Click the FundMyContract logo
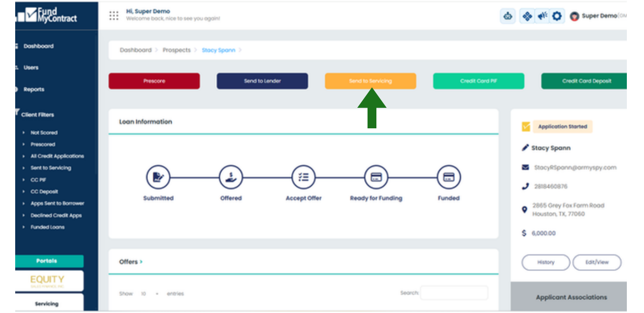This screenshot has height=313, width=644. click(x=47, y=15)
